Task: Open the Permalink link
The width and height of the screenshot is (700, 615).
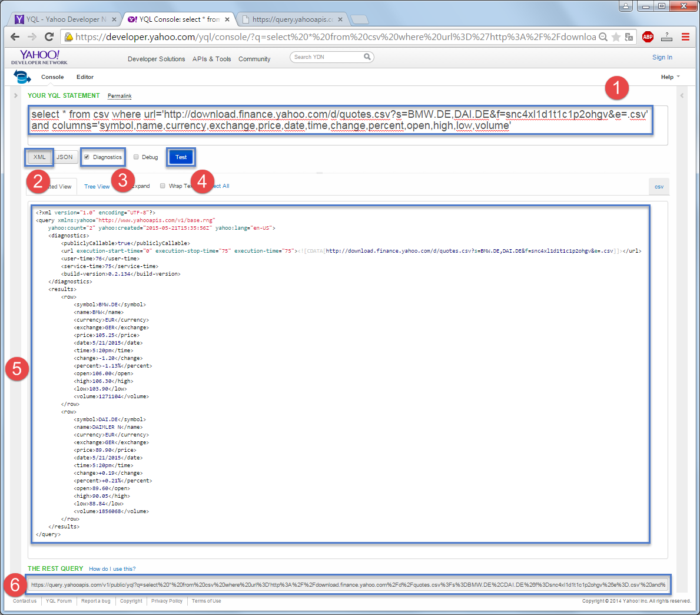Action: coord(120,96)
